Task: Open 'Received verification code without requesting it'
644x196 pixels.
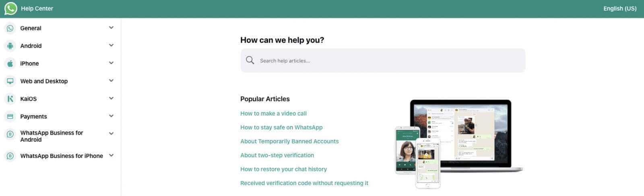Action: tap(304, 183)
